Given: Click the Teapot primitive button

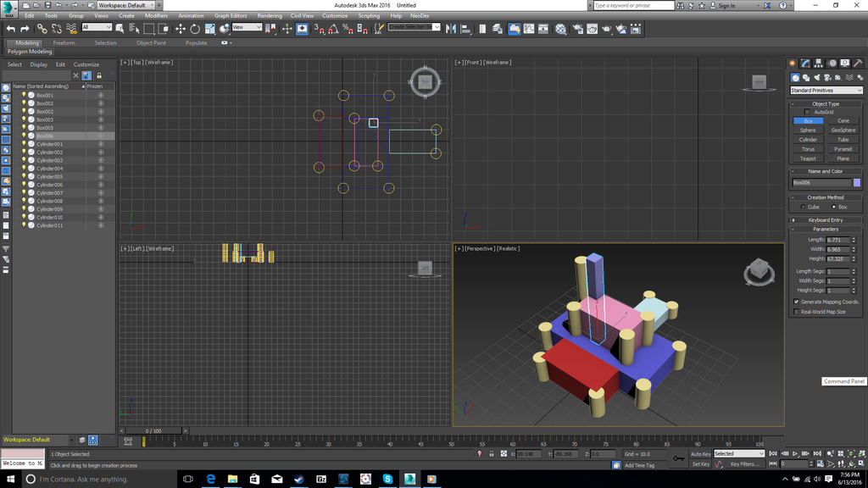Looking at the screenshot, I should 808,158.
